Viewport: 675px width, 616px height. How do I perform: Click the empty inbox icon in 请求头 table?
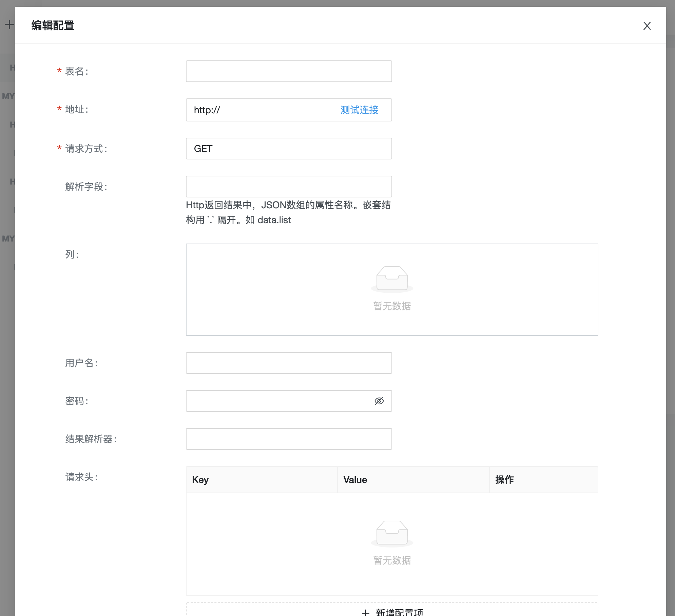(x=392, y=534)
